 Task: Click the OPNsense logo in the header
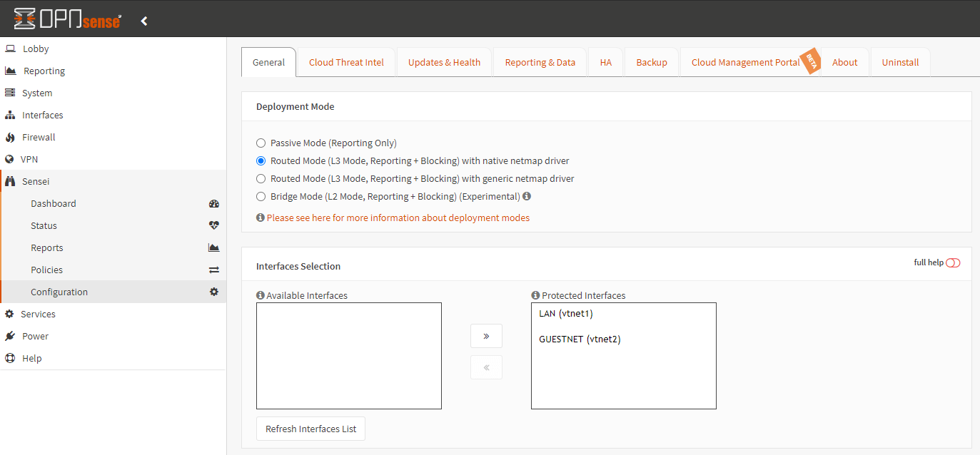tap(66, 19)
